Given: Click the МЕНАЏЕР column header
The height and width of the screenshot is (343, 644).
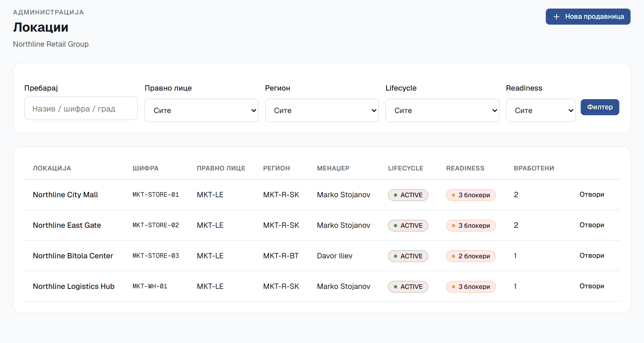Looking at the screenshot, I should 333,168.
